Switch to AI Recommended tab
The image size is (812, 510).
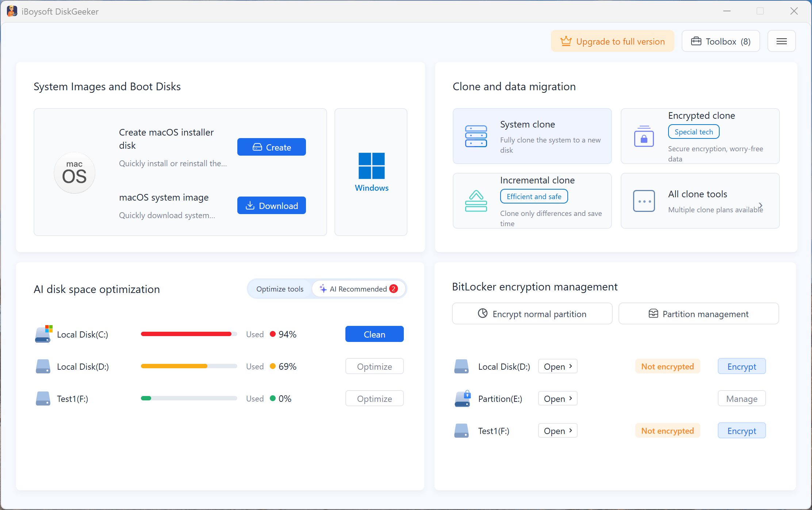click(359, 289)
